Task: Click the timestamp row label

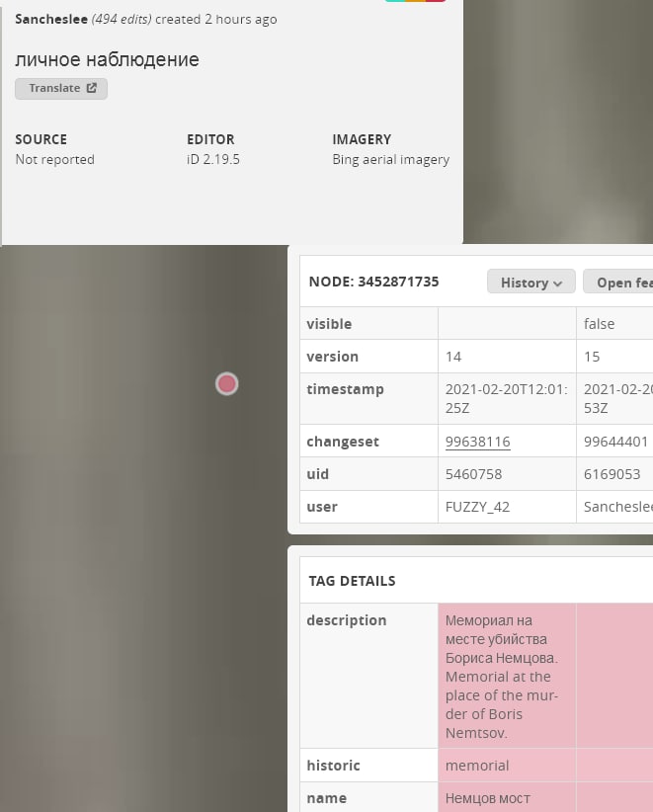Action: point(345,389)
